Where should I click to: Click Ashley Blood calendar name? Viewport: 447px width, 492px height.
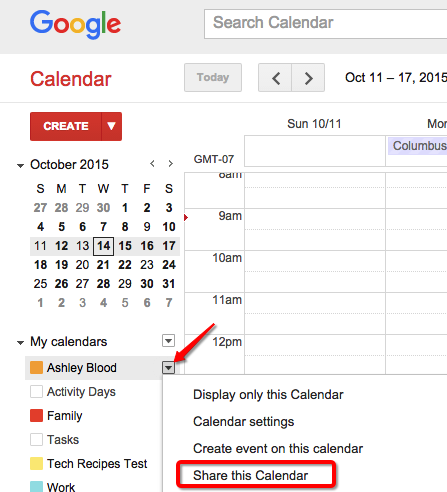pyautogui.click(x=82, y=368)
